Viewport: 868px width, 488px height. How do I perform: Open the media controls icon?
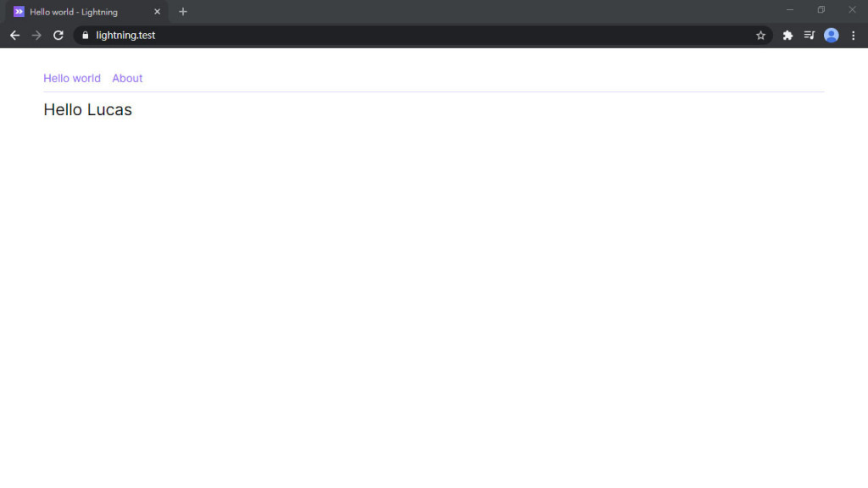pyautogui.click(x=810, y=36)
